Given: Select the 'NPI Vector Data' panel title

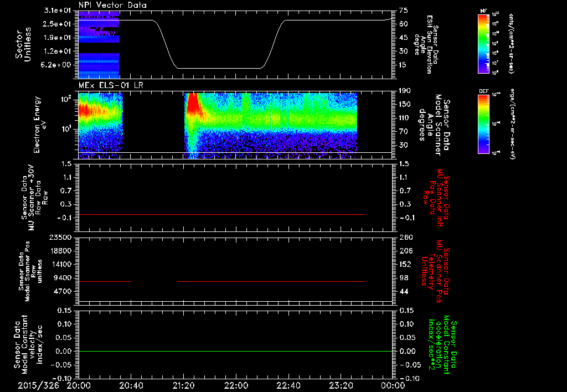Looking at the screenshot, I should [x=112, y=5].
